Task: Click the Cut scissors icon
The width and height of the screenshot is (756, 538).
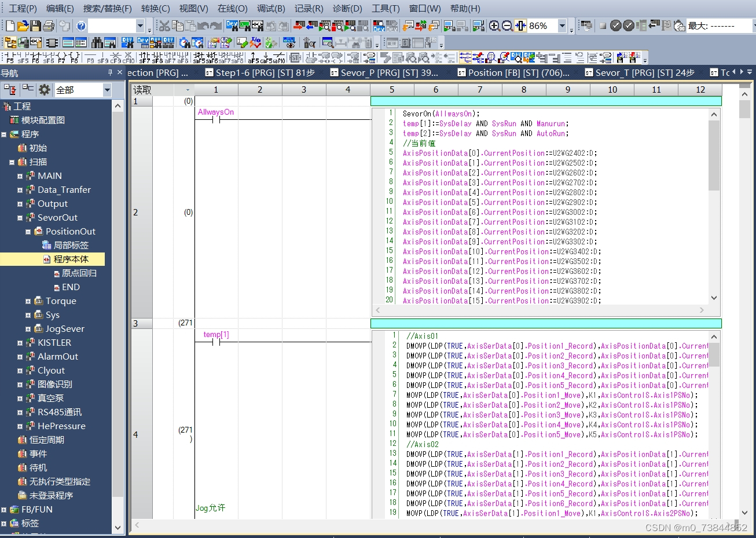Action: (164, 25)
